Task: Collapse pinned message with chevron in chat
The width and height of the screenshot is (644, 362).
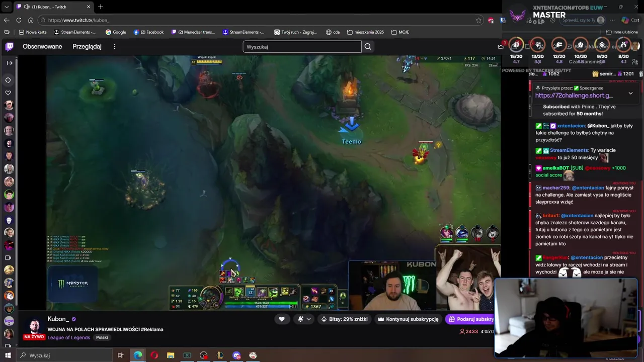Action: (630, 93)
